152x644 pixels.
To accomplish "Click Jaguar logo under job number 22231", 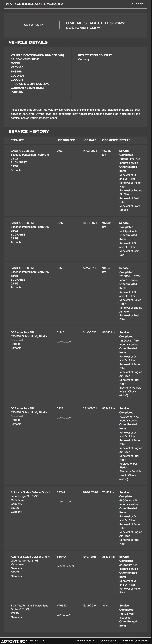I will click(x=66, y=418).
